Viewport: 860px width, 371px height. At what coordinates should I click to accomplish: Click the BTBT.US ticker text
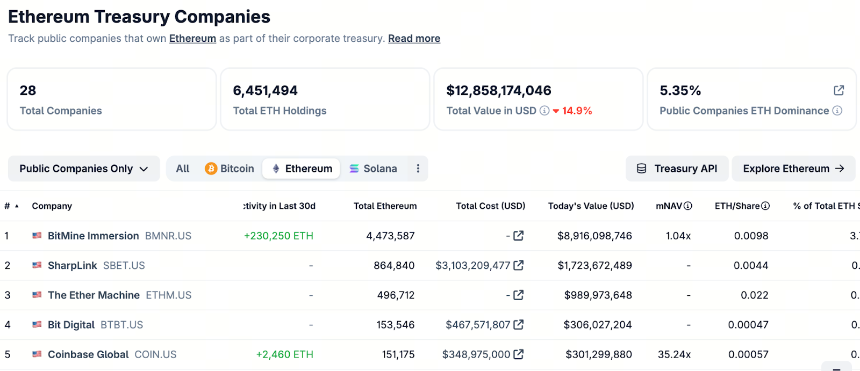coord(122,325)
